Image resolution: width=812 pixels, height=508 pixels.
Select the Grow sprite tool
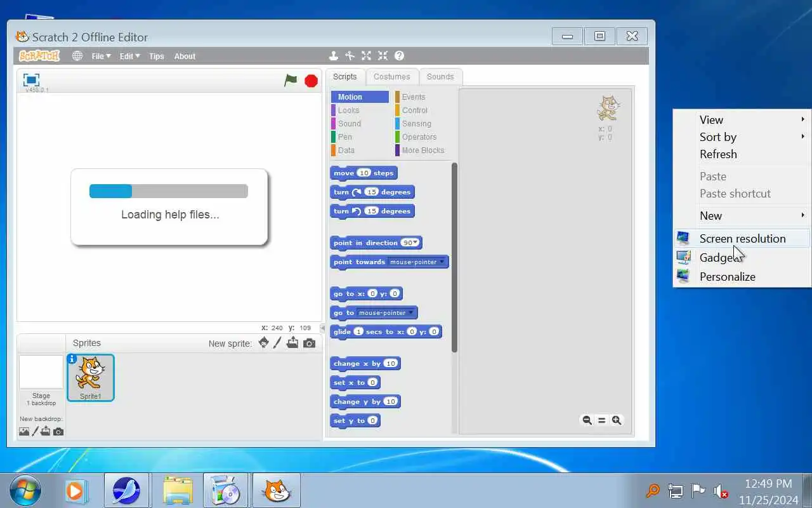(366, 56)
